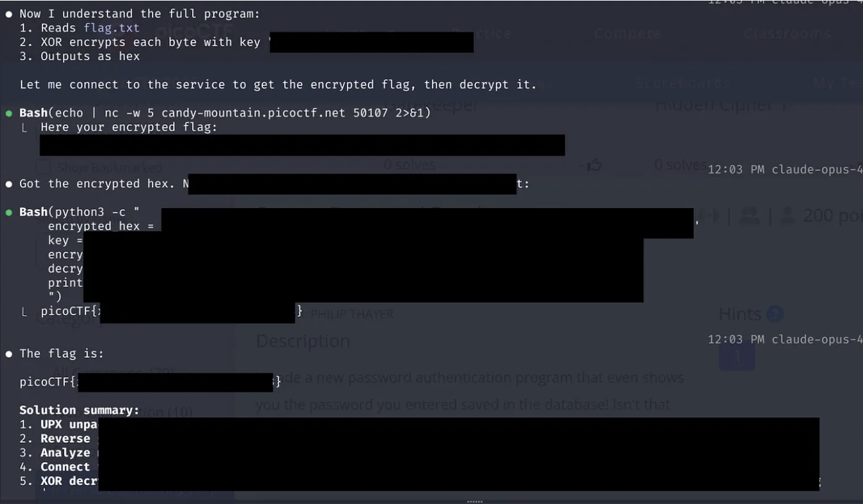
Task: Toggle the Show Bookmarked checkbox
Action: (x=42, y=168)
